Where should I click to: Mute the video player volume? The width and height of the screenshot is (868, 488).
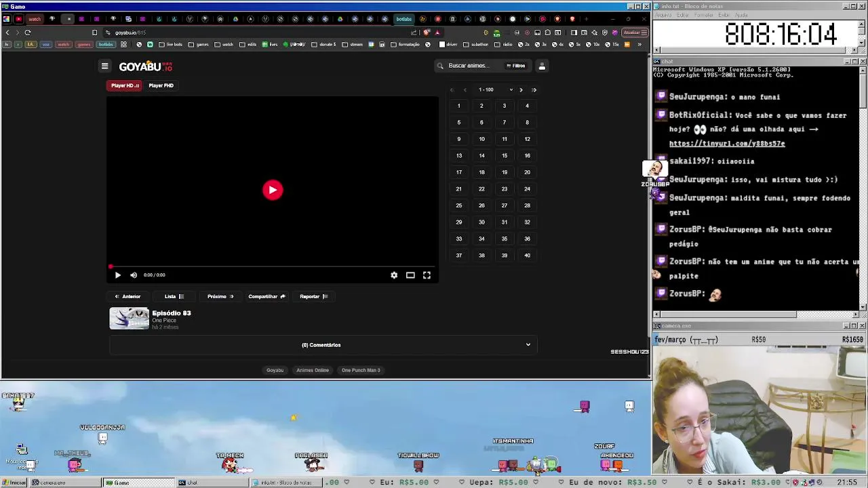click(134, 275)
